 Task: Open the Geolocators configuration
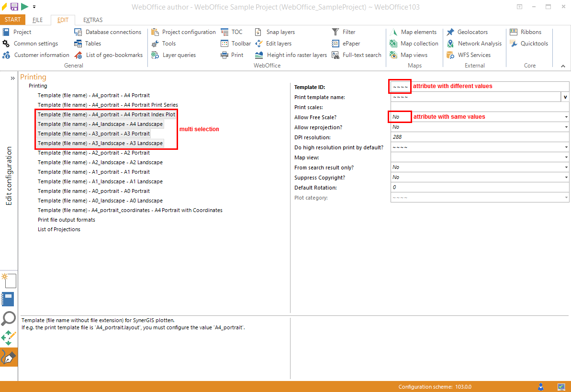[x=471, y=32]
